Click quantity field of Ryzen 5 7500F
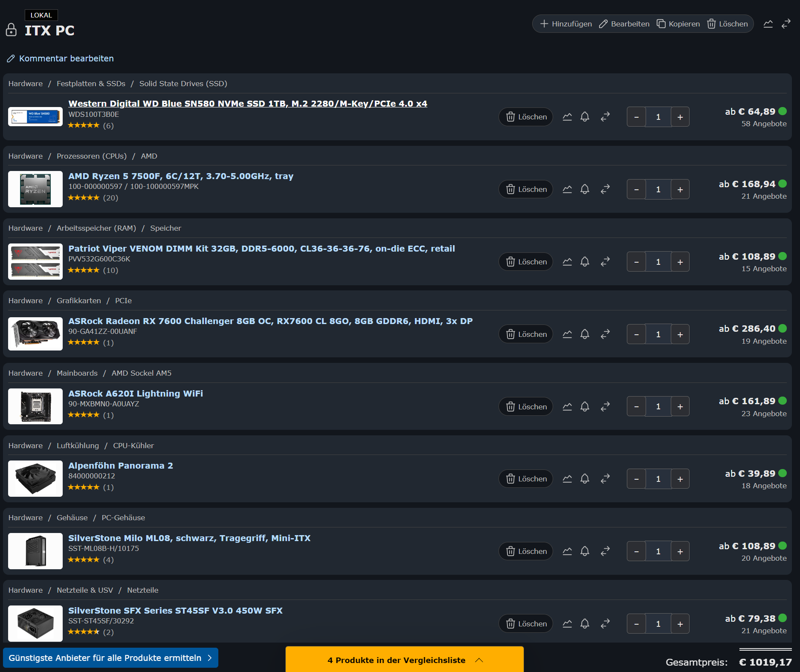This screenshot has width=800, height=672. pos(658,189)
